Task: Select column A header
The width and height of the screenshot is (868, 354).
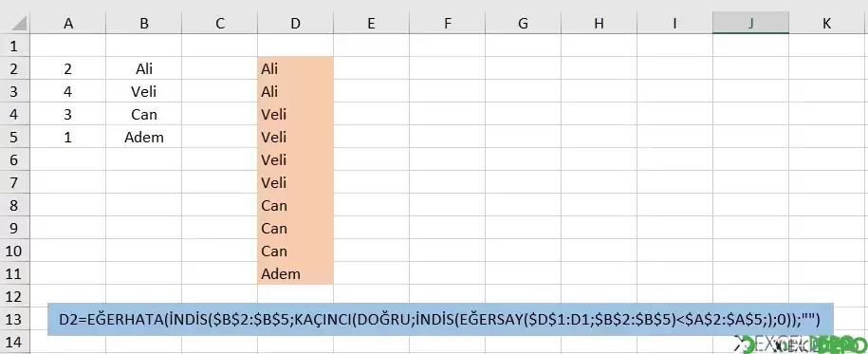Action: 68,23
